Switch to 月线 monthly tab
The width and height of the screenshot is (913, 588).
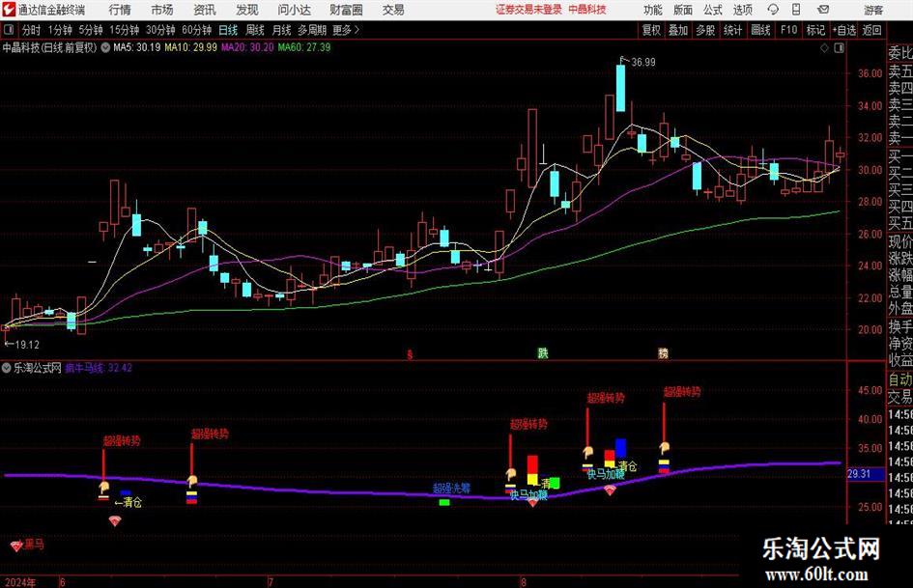[282, 30]
